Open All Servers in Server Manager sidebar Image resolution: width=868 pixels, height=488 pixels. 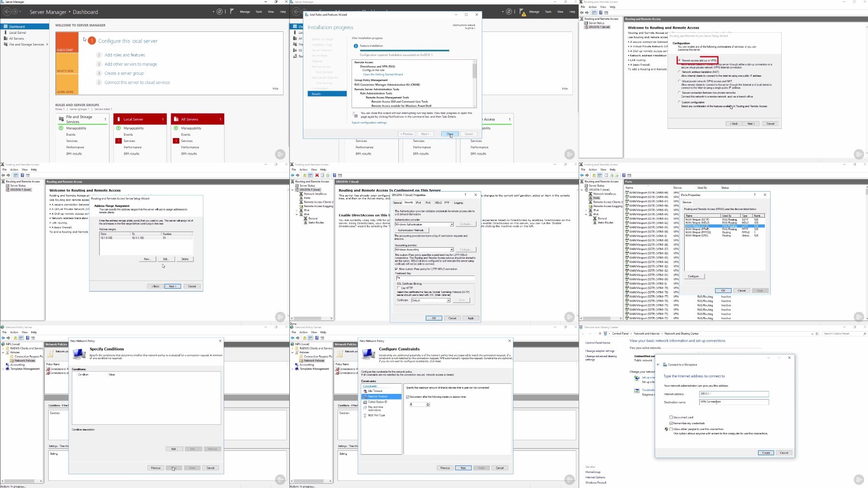tap(16, 39)
